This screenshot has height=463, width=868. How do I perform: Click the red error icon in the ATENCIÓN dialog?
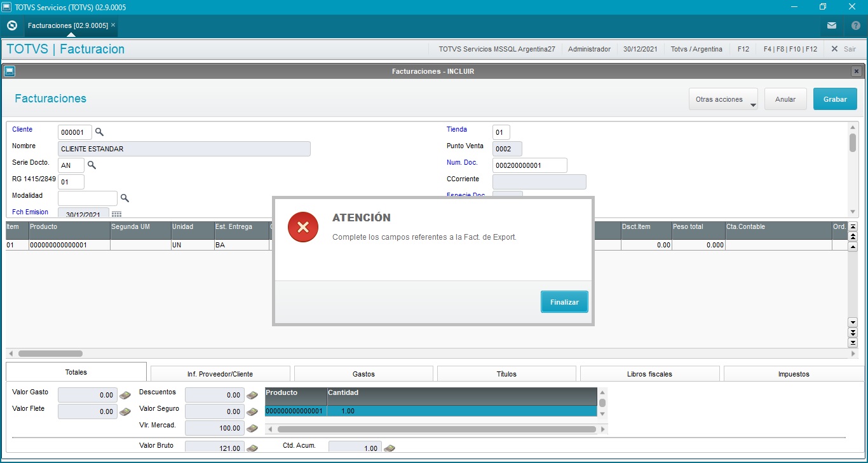pyautogui.click(x=302, y=227)
